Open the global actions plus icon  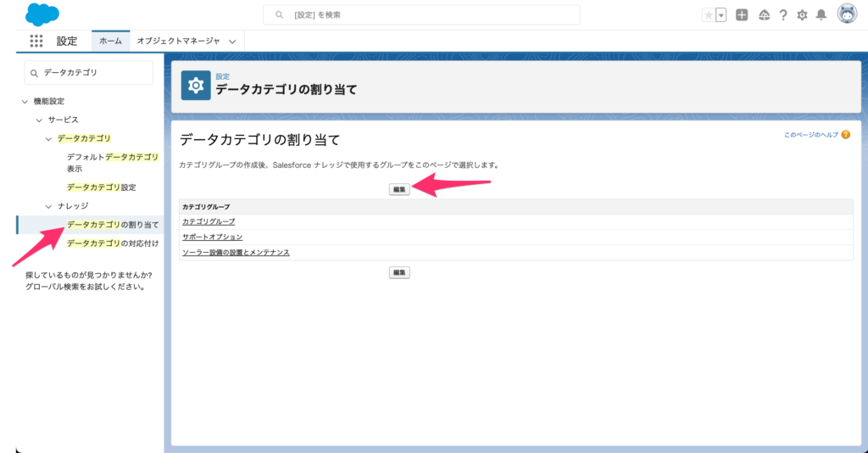pos(742,15)
